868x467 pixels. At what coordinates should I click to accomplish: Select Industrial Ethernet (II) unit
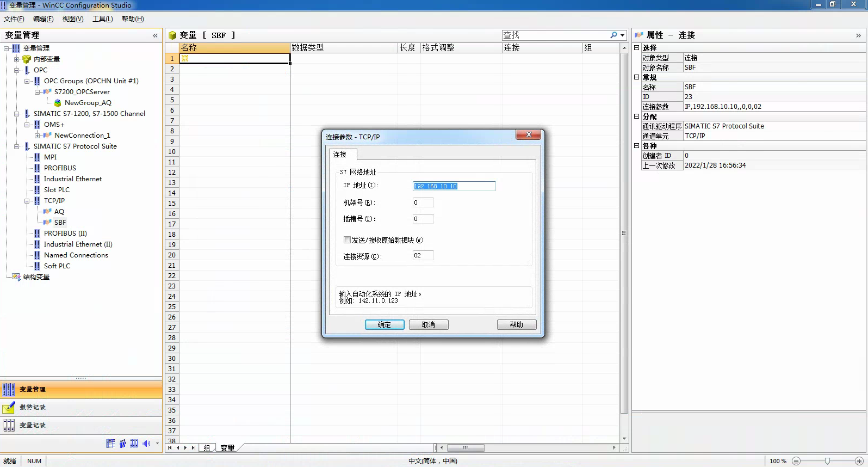click(x=78, y=244)
